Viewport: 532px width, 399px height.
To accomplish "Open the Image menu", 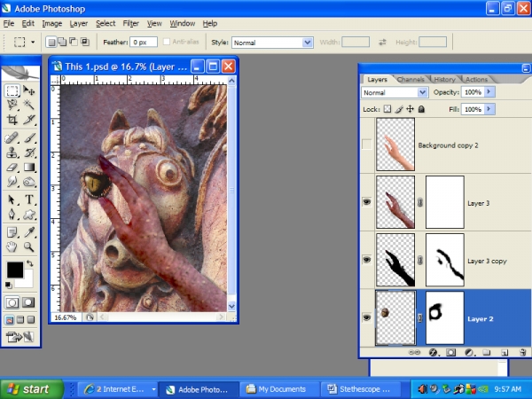I will [52, 23].
